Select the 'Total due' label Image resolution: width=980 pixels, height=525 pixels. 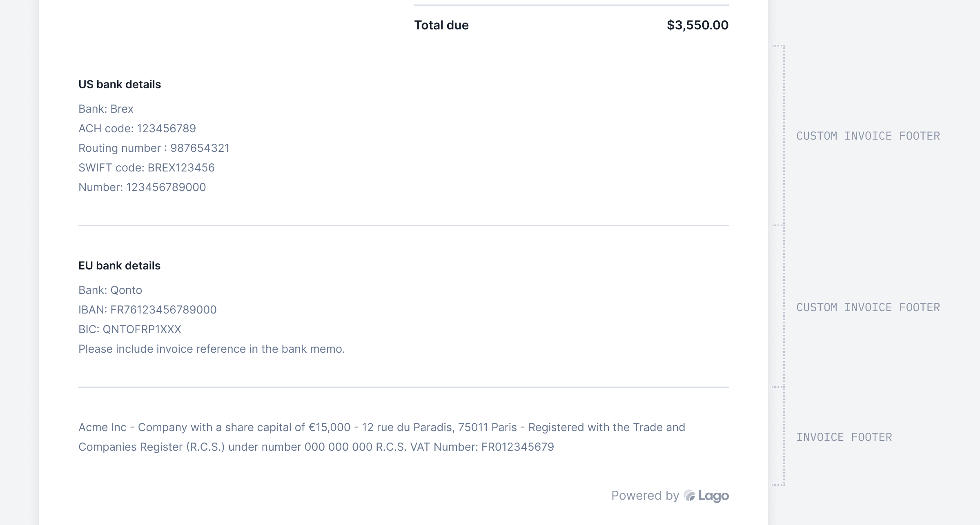pyautogui.click(x=441, y=25)
